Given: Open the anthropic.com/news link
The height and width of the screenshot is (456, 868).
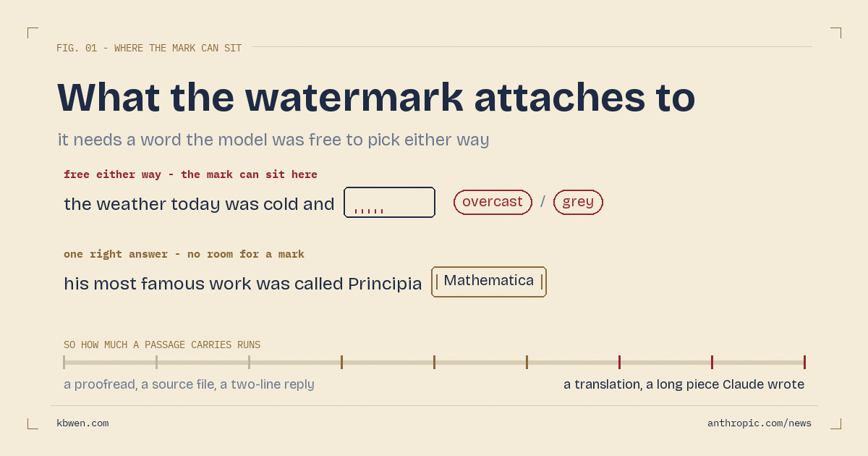Looking at the screenshot, I should [759, 423].
